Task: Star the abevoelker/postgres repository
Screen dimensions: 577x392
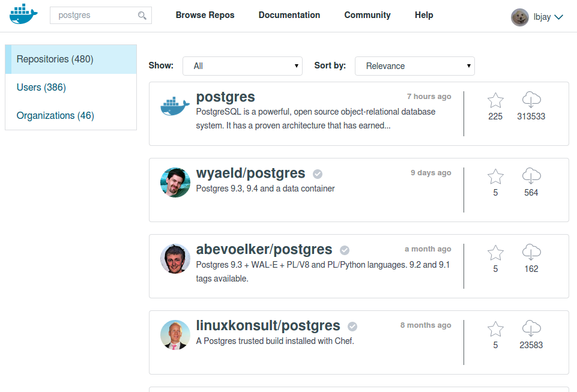Action: tap(495, 253)
